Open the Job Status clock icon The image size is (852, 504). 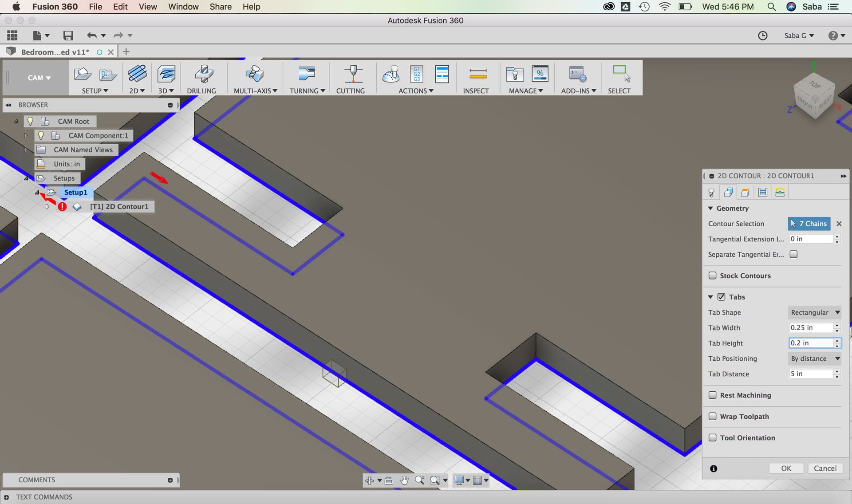[x=762, y=35]
